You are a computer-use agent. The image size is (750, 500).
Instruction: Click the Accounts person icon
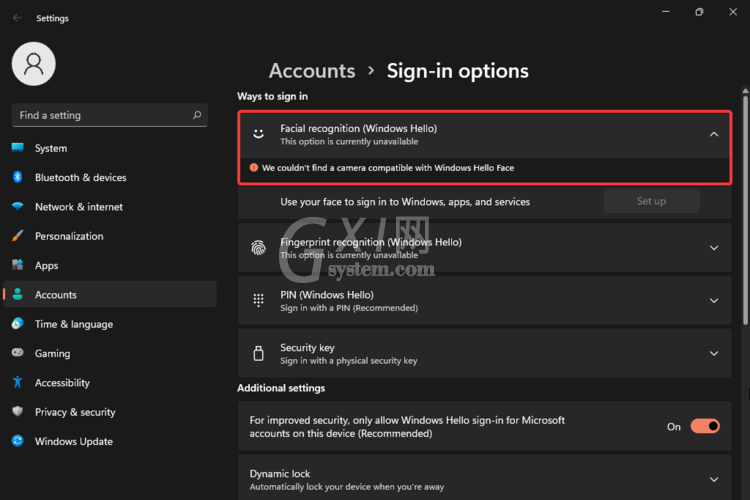18,294
